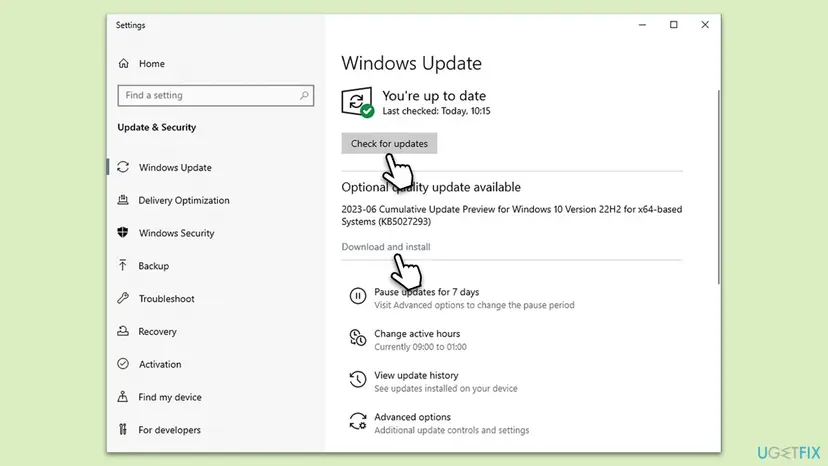Viewport: 828px width, 466px height.
Task: Click the Download and install link
Action: coord(385,247)
